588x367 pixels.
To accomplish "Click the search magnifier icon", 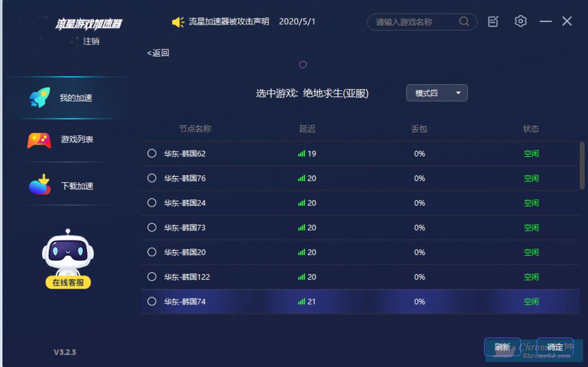I will 464,22.
